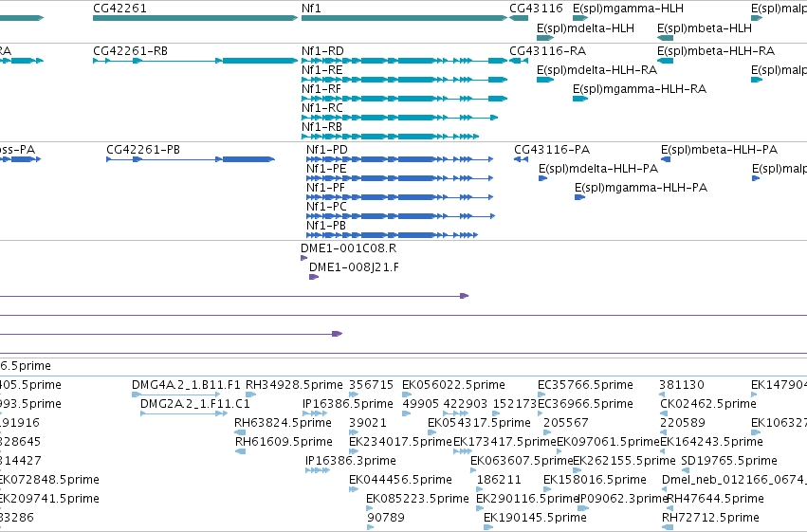807x532 pixels.
Task: Click the E(spl)mgamma-HLH-RA transcript label
Action: tap(639, 89)
